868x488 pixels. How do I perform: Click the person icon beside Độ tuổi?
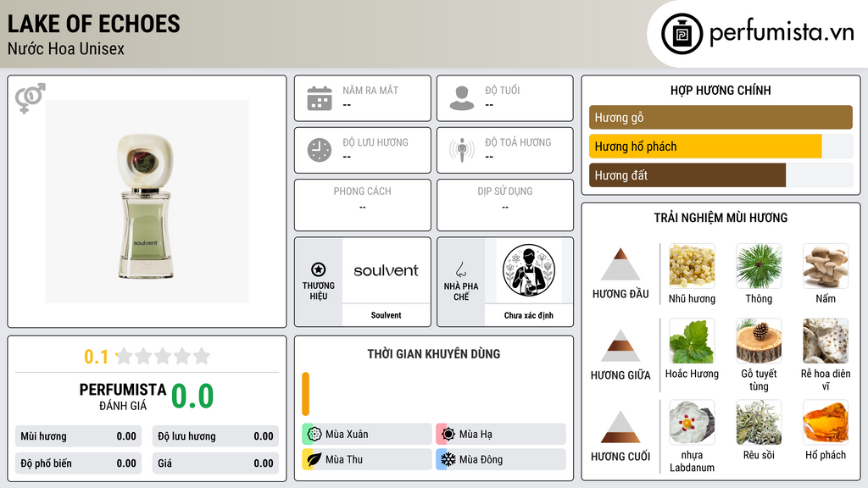pyautogui.click(x=462, y=98)
